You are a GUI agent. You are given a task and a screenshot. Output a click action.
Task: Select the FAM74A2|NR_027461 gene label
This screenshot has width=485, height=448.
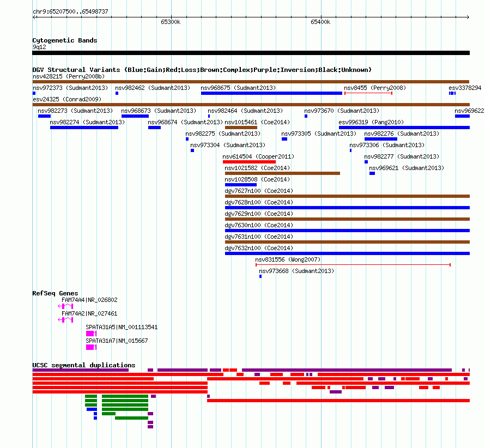point(89,313)
